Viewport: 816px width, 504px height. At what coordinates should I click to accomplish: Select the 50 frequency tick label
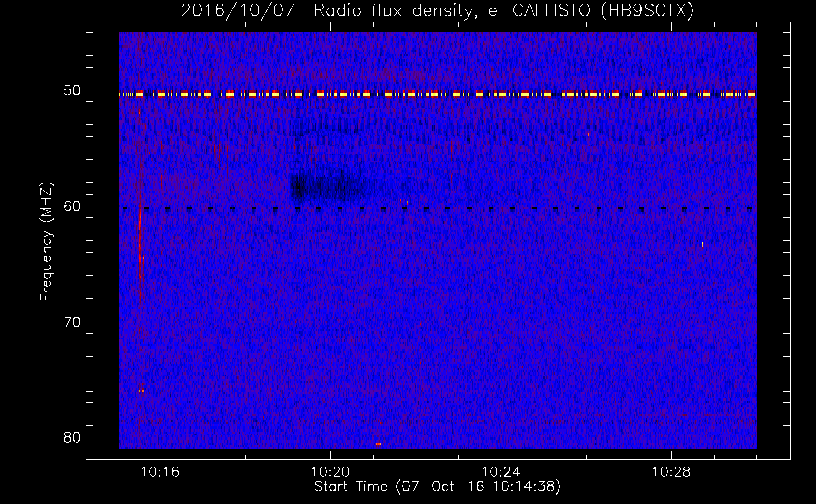[73, 91]
